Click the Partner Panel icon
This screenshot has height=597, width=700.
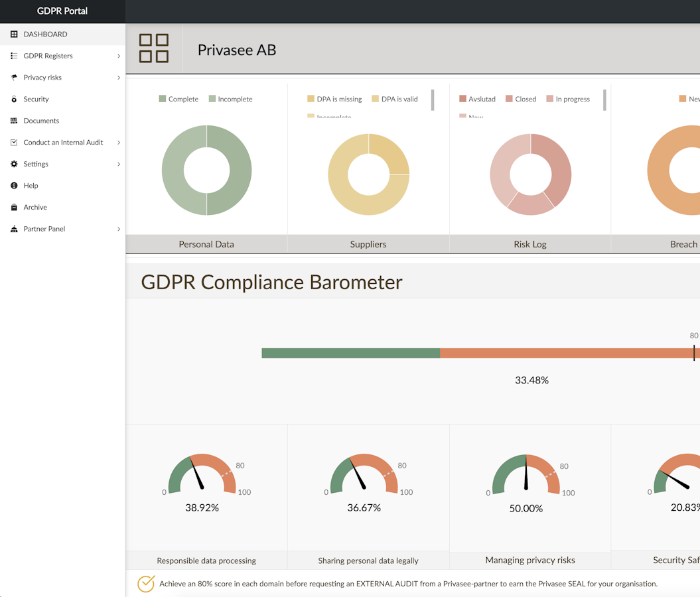click(x=14, y=229)
